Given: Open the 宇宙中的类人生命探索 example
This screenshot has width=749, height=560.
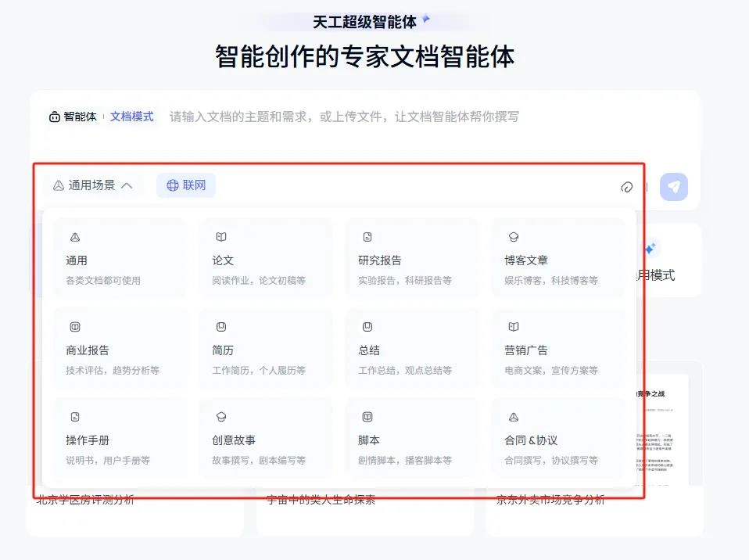Looking at the screenshot, I should [x=321, y=500].
